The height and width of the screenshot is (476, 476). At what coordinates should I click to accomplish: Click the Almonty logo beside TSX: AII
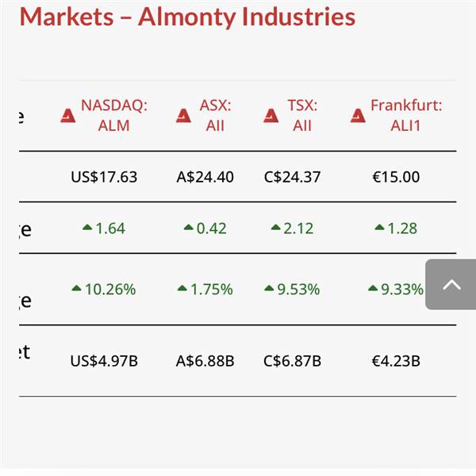coord(271,116)
